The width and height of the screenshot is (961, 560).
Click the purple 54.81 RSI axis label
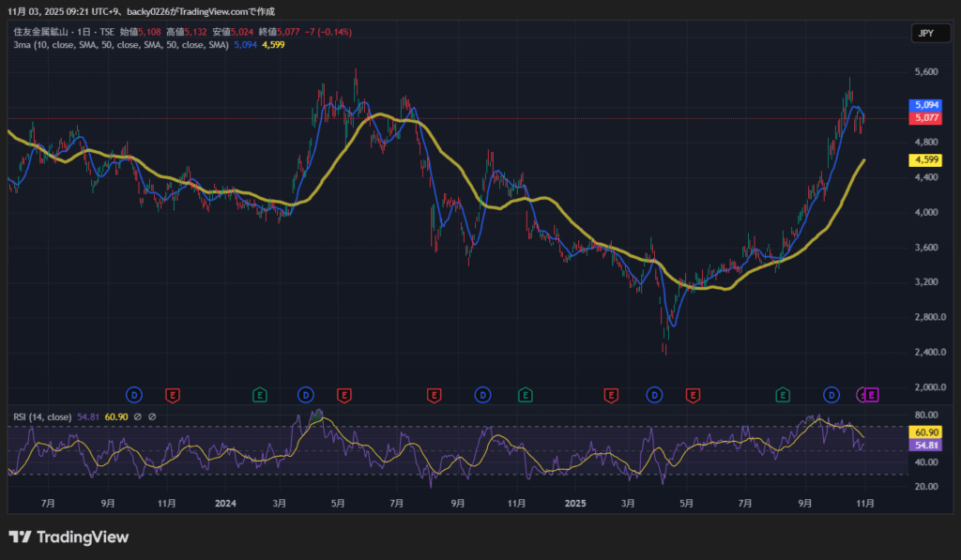[925, 446]
